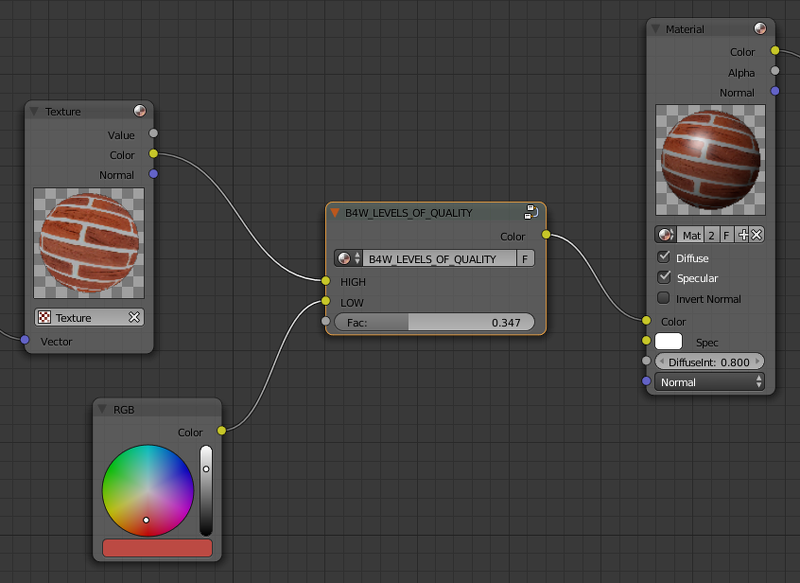The height and width of the screenshot is (583, 800).
Task: Click the material user count '2' button
Action: (711, 235)
